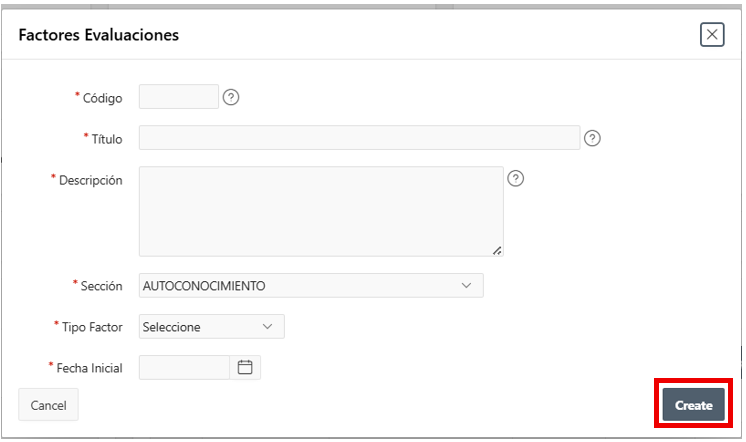The image size is (746, 442).
Task: Click the Título field label
Action: (106, 139)
